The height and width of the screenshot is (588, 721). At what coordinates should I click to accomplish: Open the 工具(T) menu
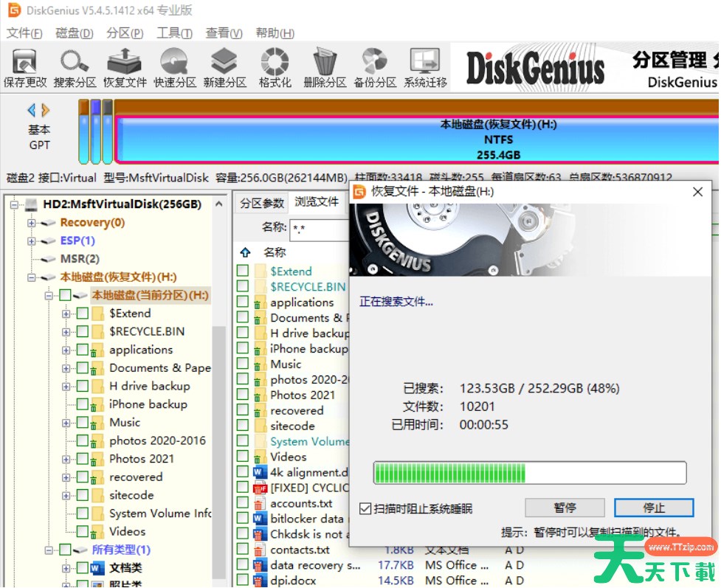174,33
